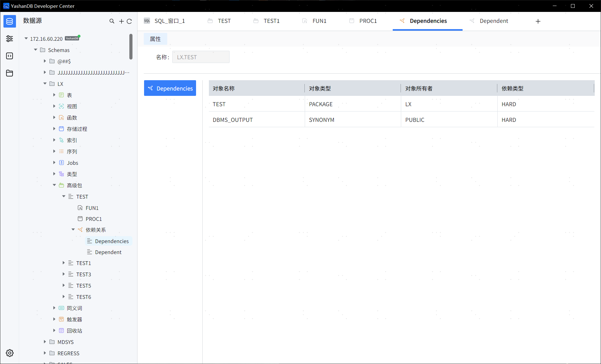
Task: Click the add data source plus icon
Action: coord(122,21)
